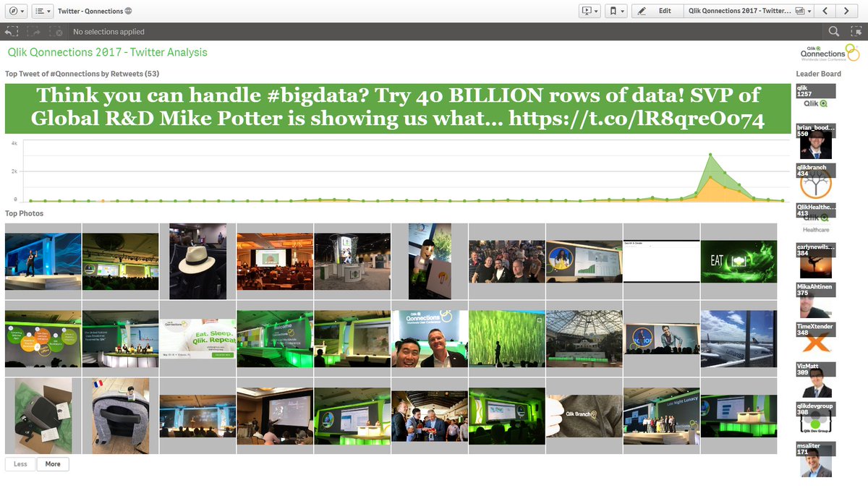Select brian_bood leader board entry

click(x=816, y=141)
